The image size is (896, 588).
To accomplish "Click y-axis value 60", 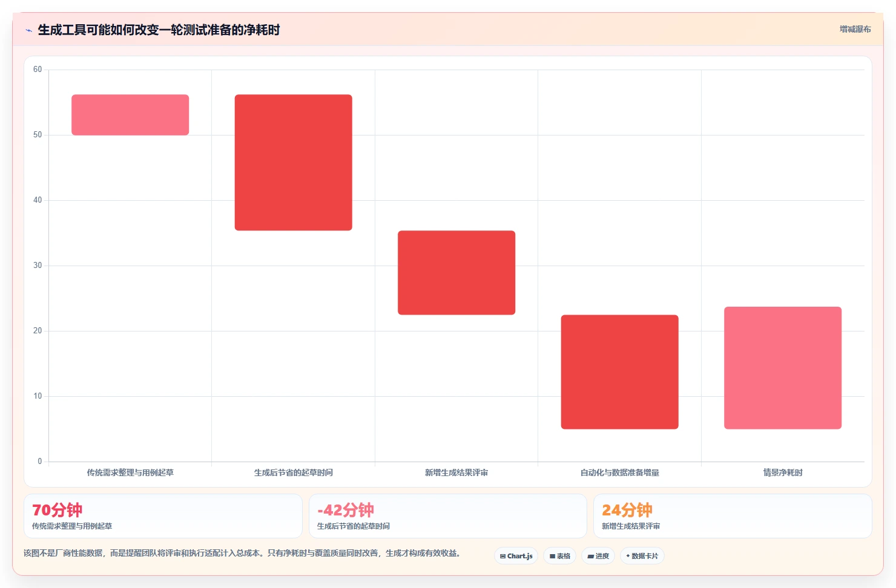I will 38,70.
